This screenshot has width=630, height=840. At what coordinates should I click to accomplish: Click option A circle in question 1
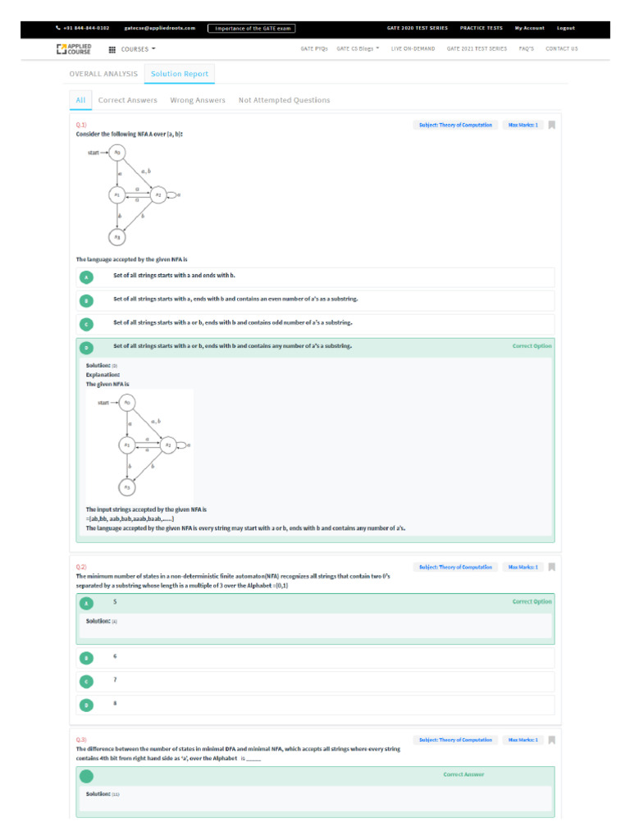(86, 277)
